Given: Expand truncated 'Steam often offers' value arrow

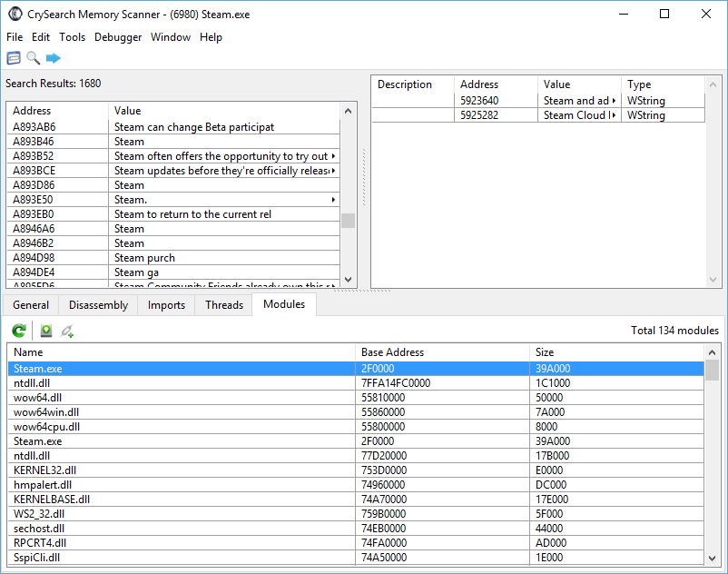Looking at the screenshot, I should pyautogui.click(x=333, y=156).
